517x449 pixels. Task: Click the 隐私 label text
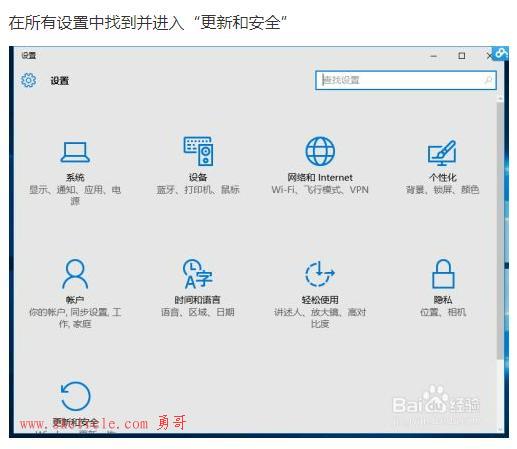click(443, 300)
